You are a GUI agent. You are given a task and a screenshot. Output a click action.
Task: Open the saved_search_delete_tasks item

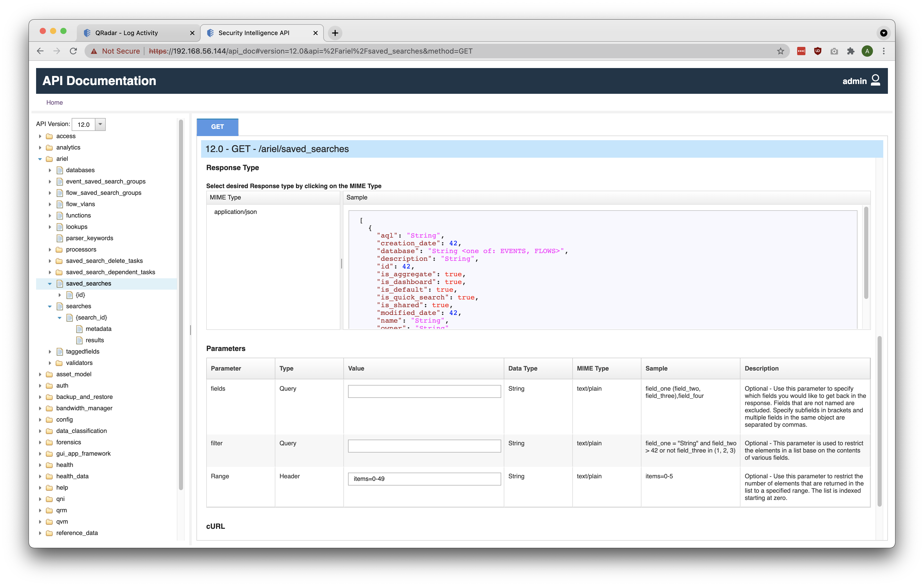point(104,261)
